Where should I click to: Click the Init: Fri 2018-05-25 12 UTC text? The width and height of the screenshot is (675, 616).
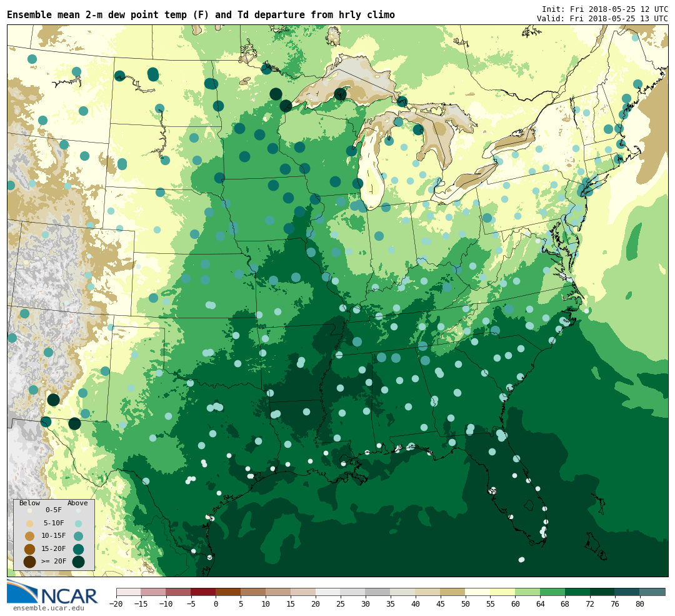click(x=605, y=9)
